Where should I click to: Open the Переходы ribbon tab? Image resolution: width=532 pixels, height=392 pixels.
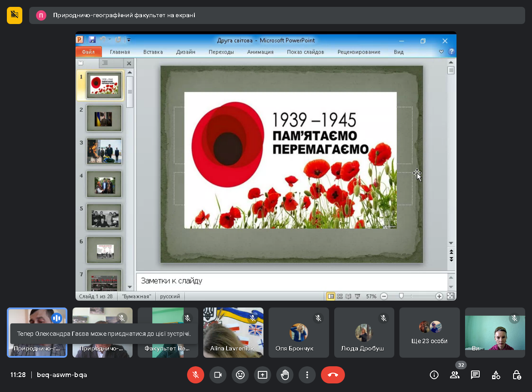[x=221, y=52]
